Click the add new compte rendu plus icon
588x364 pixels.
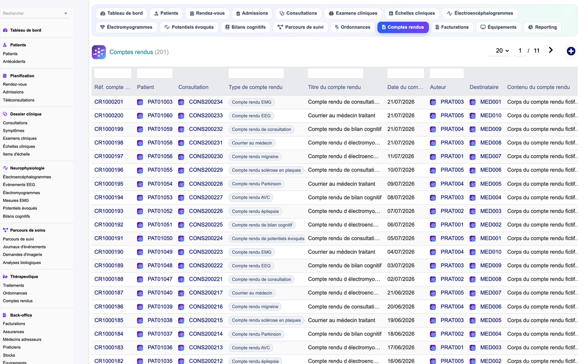tap(571, 51)
